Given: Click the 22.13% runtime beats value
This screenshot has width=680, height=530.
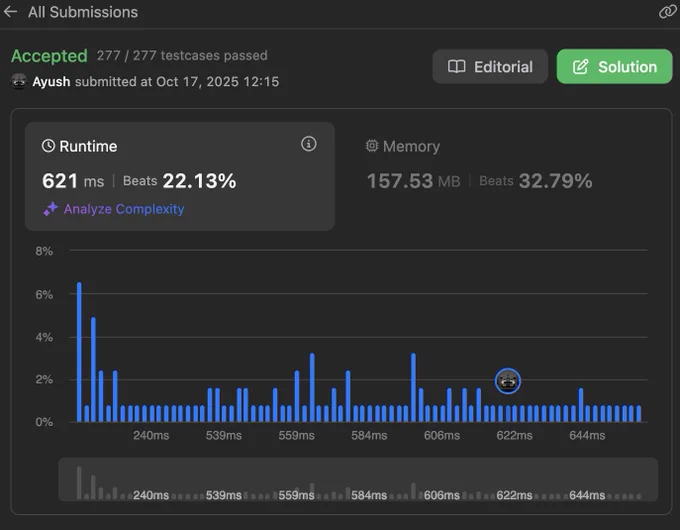Looking at the screenshot, I should (199, 181).
